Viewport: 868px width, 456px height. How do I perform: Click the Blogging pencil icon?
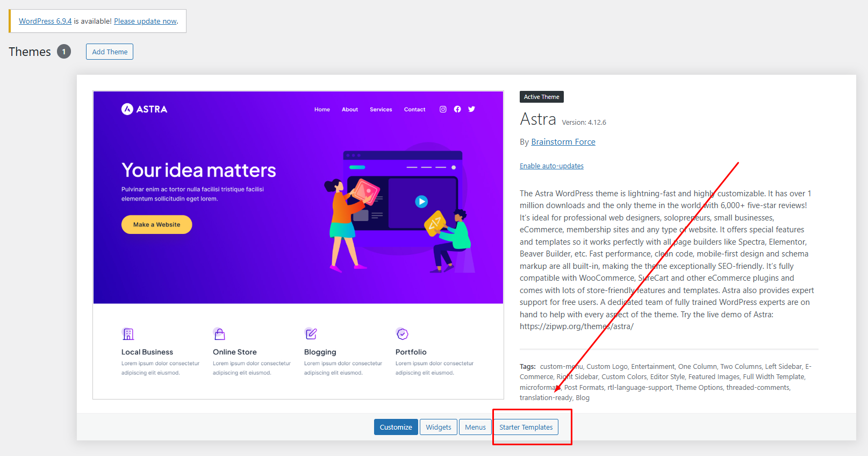tap(311, 334)
